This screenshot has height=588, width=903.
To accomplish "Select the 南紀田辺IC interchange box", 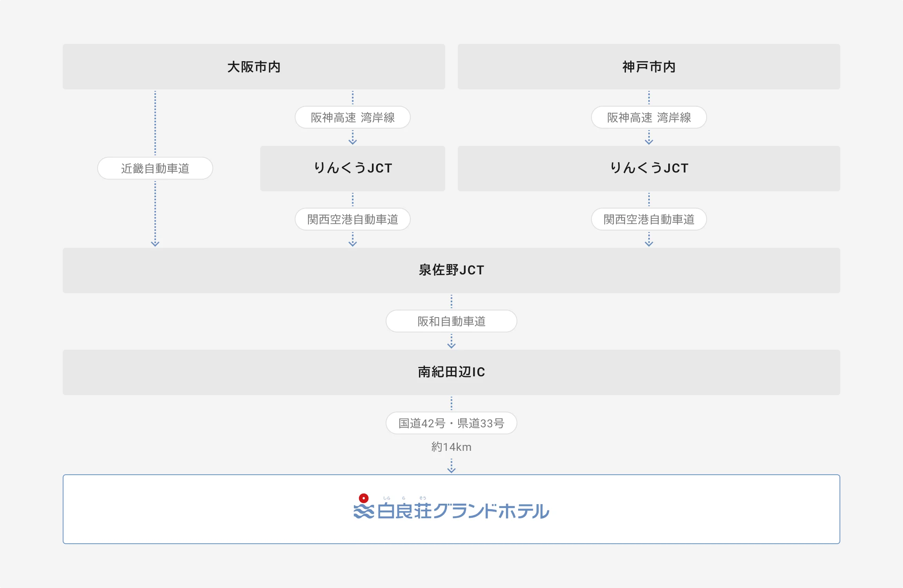I will pyautogui.click(x=451, y=372).
